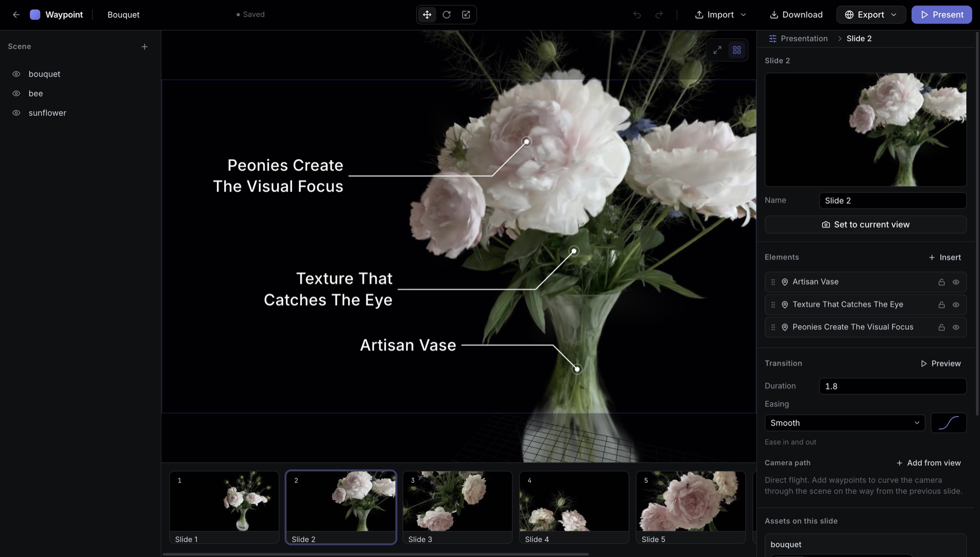Click the back arrow icon
Image resolution: width=980 pixels, height=557 pixels.
click(16, 15)
